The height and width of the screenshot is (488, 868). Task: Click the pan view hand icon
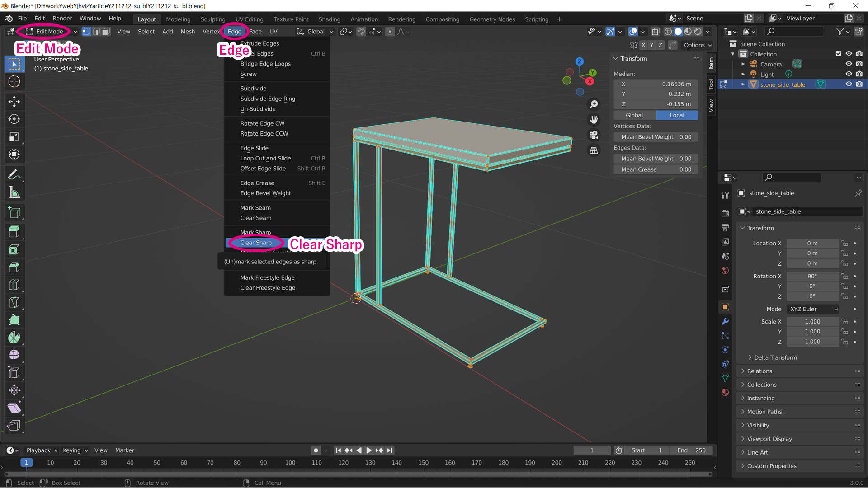coord(594,120)
